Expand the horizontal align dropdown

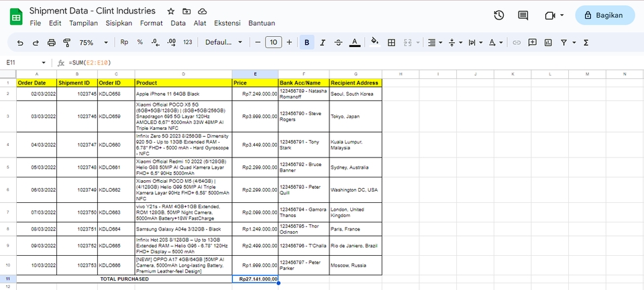(441, 43)
